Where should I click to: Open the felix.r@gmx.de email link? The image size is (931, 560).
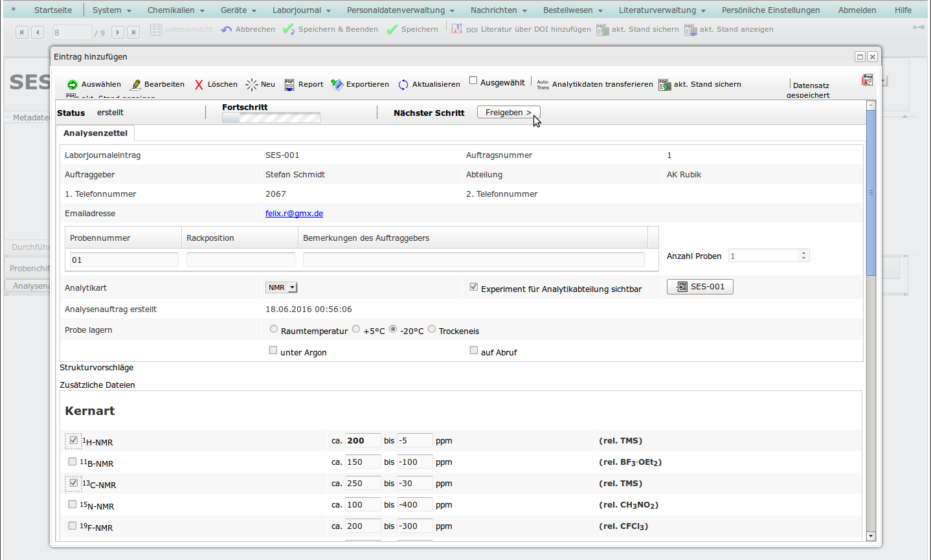click(x=294, y=214)
